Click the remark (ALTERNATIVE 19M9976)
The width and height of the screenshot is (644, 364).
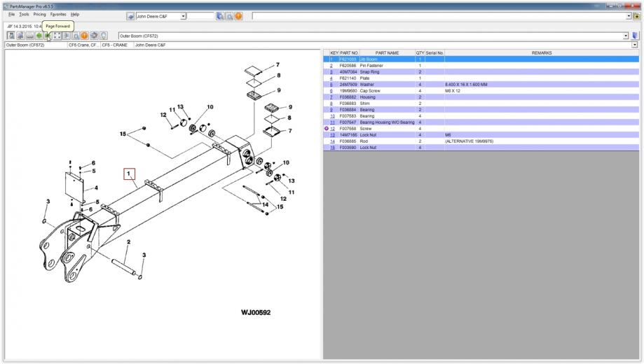469,141
